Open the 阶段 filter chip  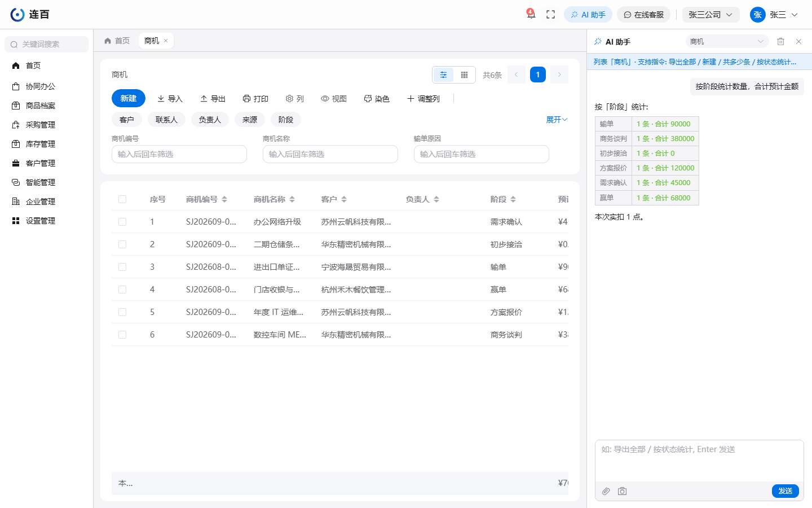286,120
